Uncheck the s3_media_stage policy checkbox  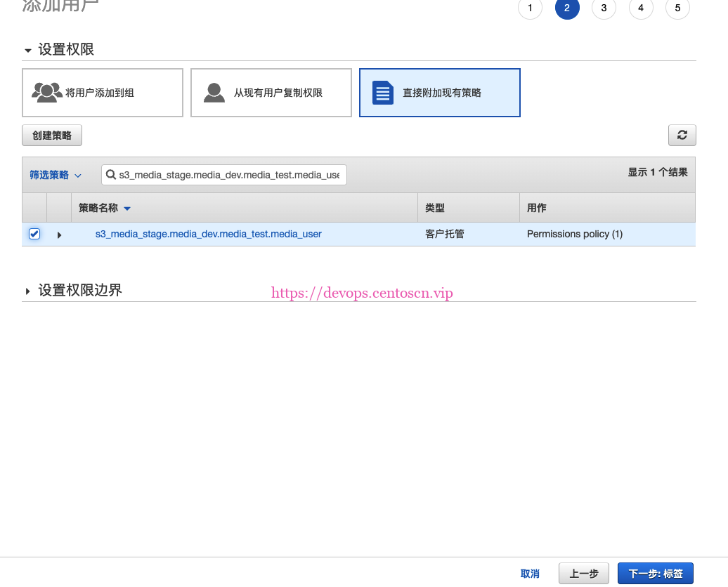pos(34,234)
